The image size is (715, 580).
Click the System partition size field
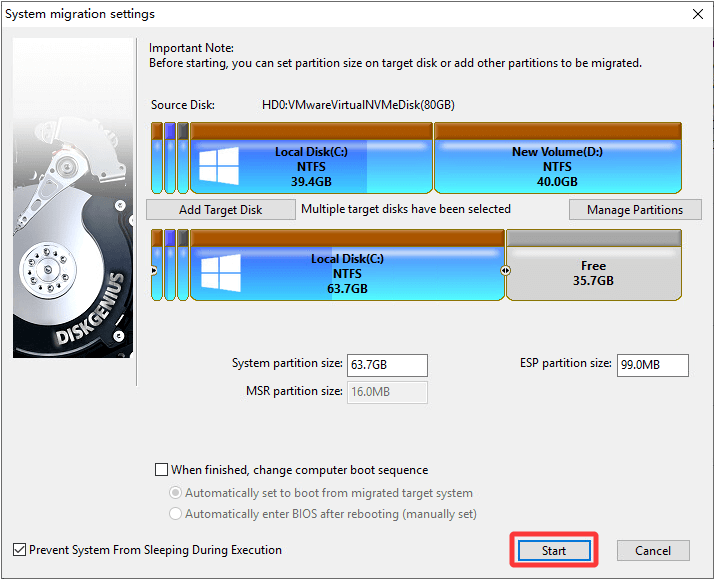click(x=386, y=365)
